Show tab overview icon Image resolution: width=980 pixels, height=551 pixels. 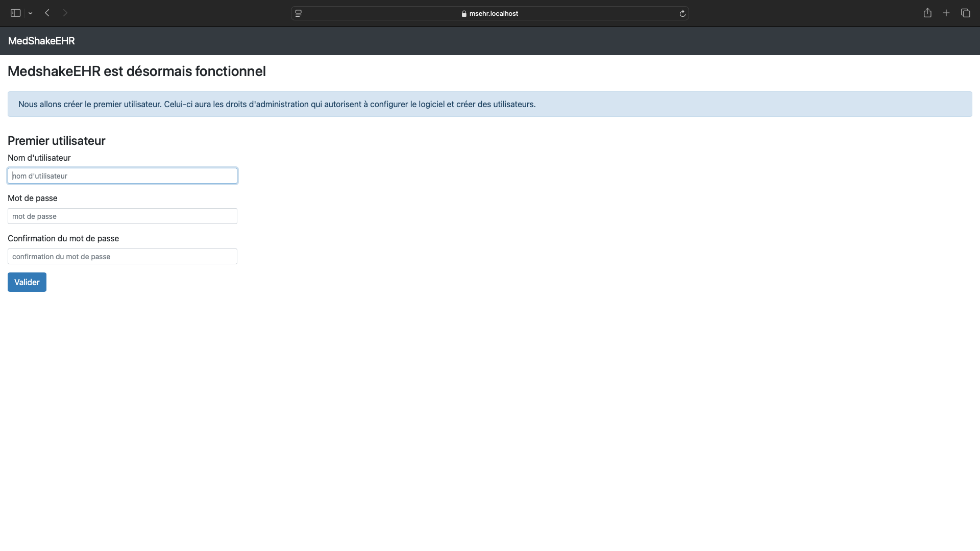[965, 13]
